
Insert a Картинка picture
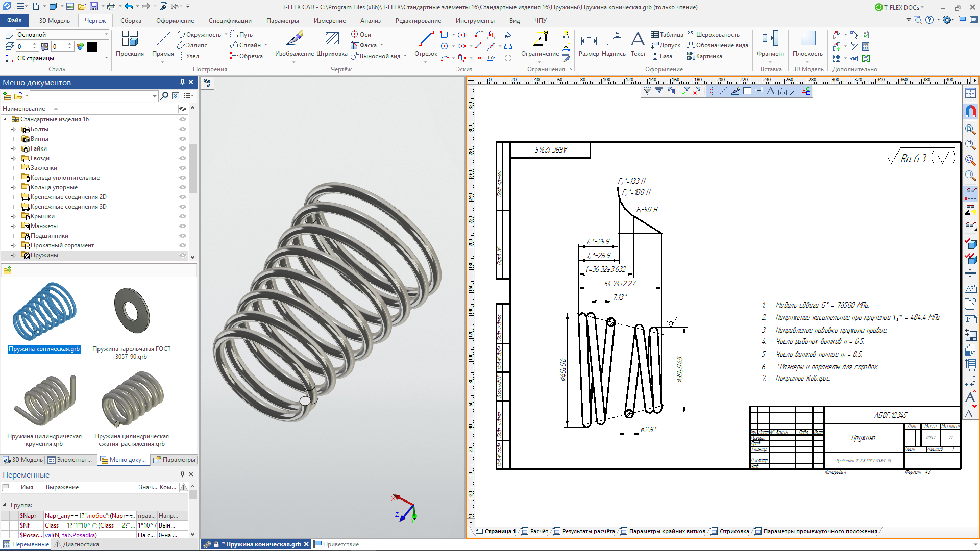(704, 56)
